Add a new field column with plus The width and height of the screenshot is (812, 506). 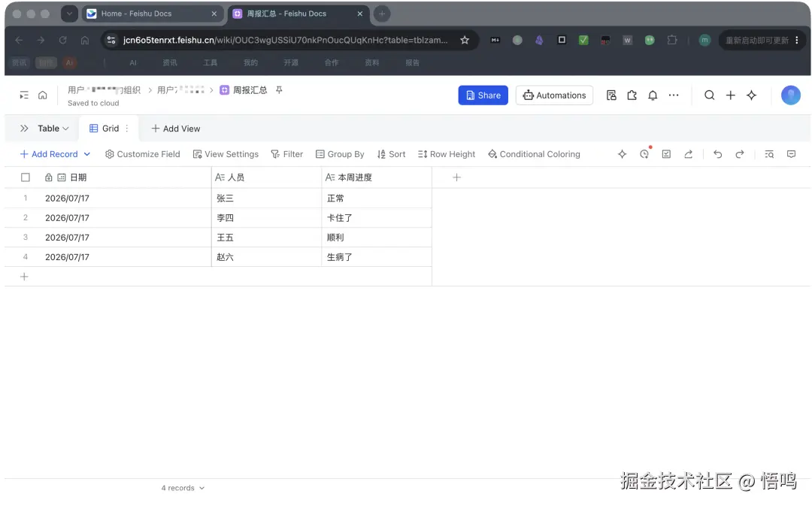click(456, 177)
